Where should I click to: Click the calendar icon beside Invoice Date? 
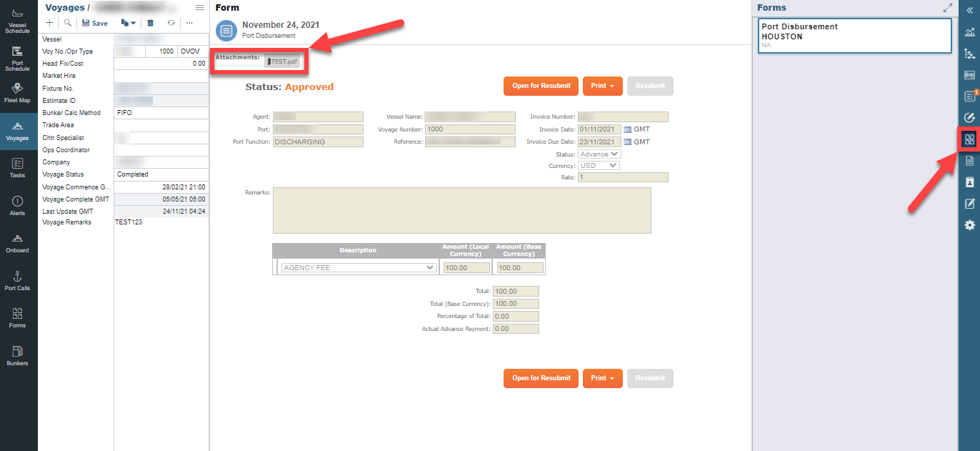(626, 129)
